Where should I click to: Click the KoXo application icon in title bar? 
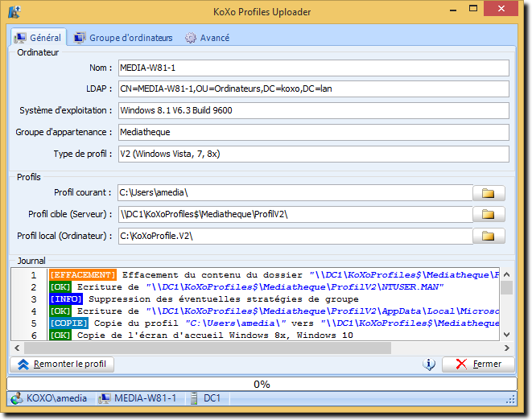coord(14,12)
